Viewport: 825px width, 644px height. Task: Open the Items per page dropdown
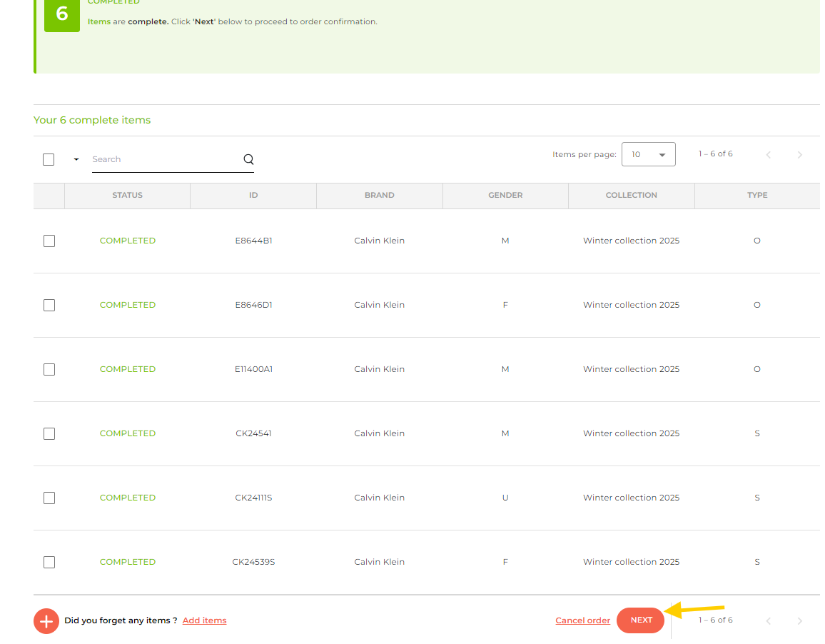648,154
